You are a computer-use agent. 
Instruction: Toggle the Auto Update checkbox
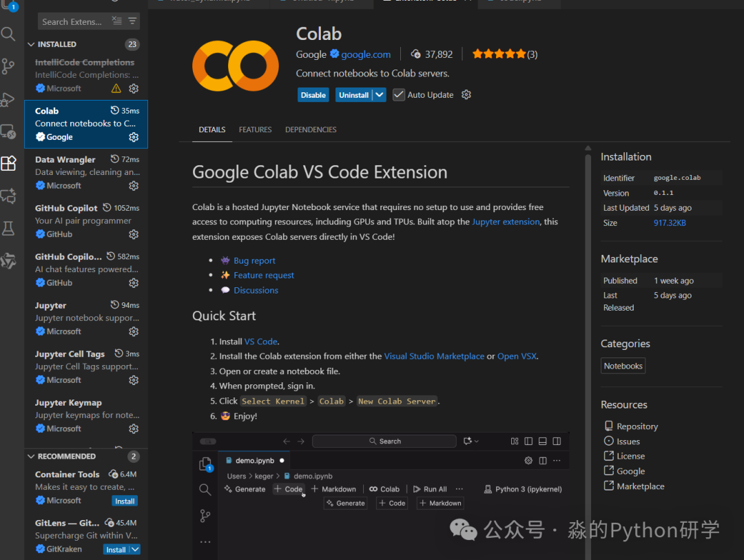pos(399,94)
